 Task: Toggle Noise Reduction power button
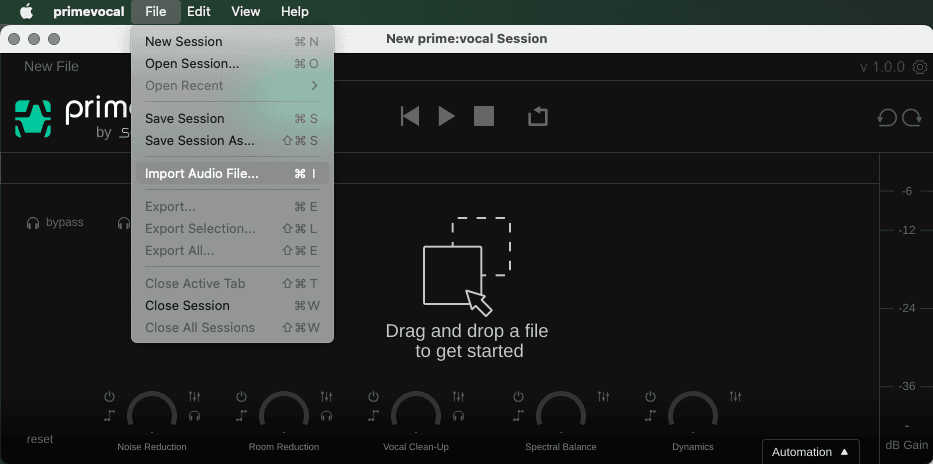(109, 396)
